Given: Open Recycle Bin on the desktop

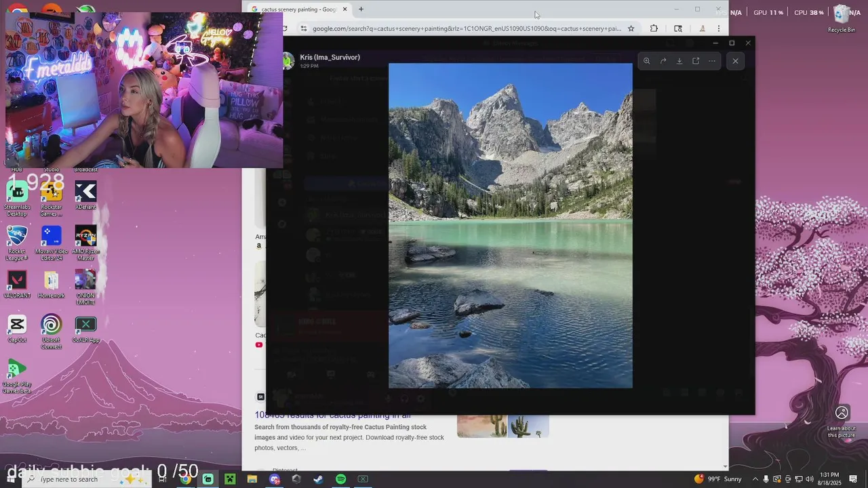Looking at the screenshot, I should [842, 18].
